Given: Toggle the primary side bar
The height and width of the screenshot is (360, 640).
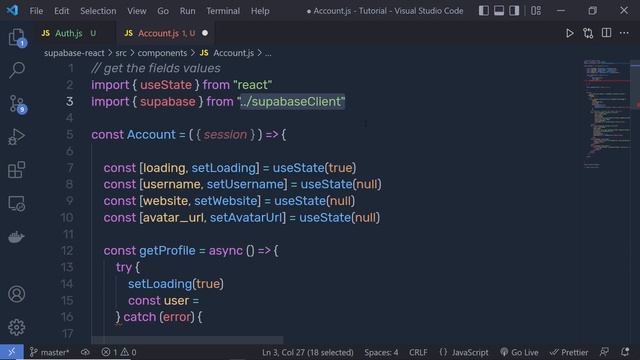Looking at the screenshot, I should pos(484,11).
